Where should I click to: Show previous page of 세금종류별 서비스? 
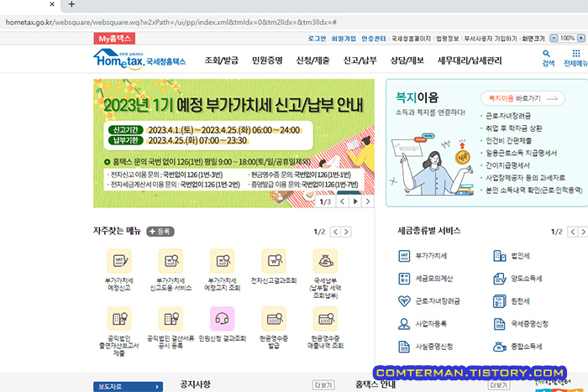pos(573,232)
